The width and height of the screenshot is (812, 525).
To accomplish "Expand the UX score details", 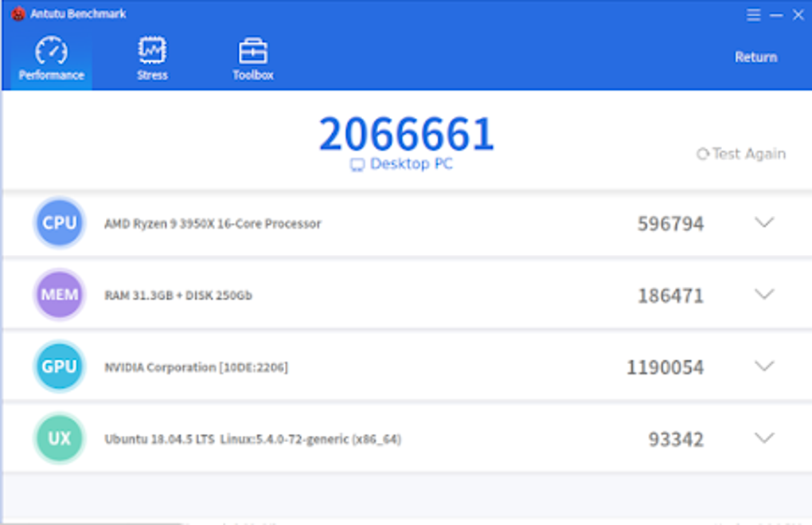I will (763, 438).
